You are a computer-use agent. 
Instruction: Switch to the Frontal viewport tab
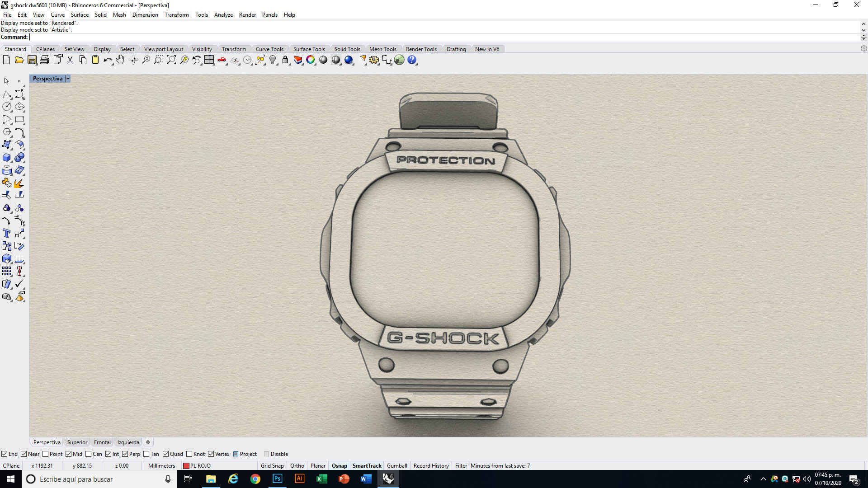pos(102,442)
